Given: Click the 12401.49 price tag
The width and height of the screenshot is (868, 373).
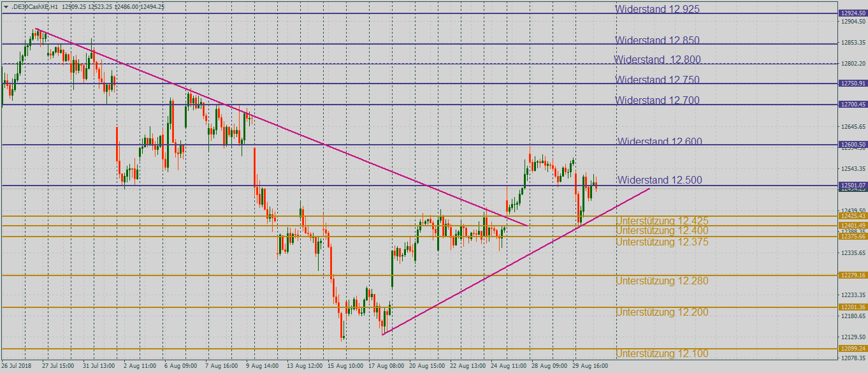Looking at the screenshot, I should click(853, 226).
